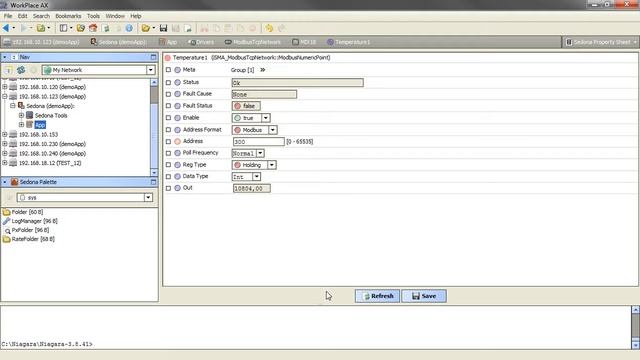The height and width of the screenshot is (360, 640).
Task: Click the blue sync icon in Nav toolbar
Action: (x=21, y=70)
